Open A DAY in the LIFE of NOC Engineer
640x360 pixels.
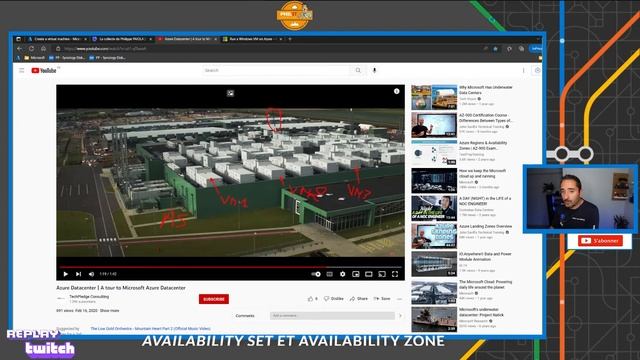point(485,201)
